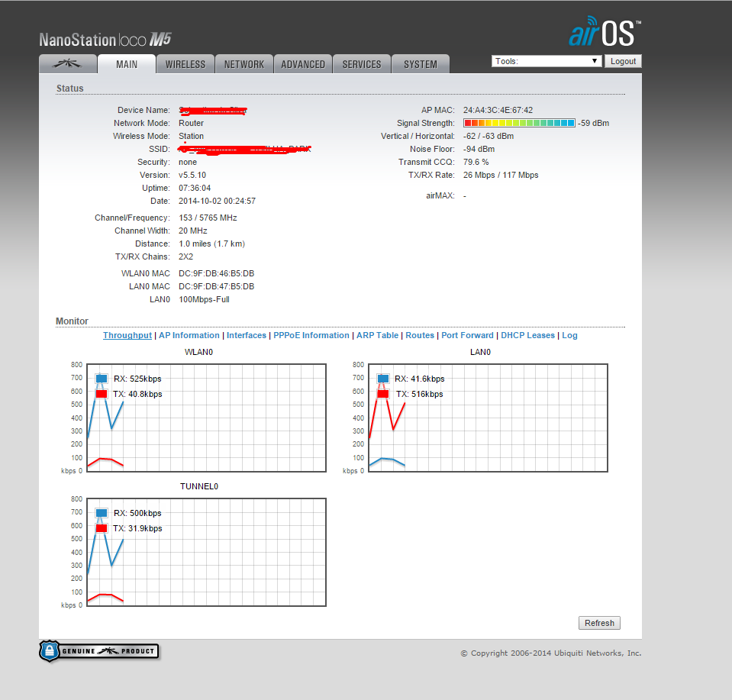This screenshot has width=732, height=700.
Task: Click the LAN0 throughput graph
Action: pyautogui.click(x=488, y=418)
